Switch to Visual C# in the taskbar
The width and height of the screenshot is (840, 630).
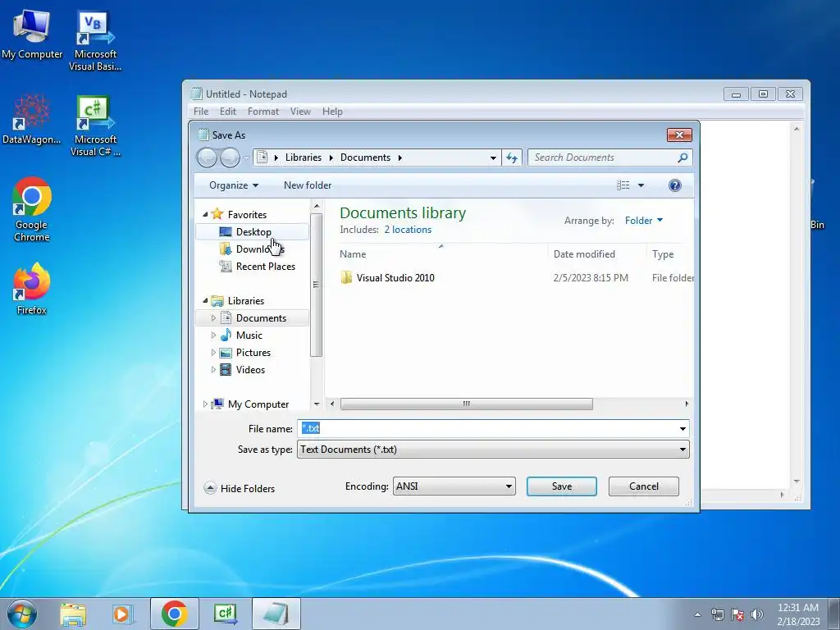tap(225, 614)
